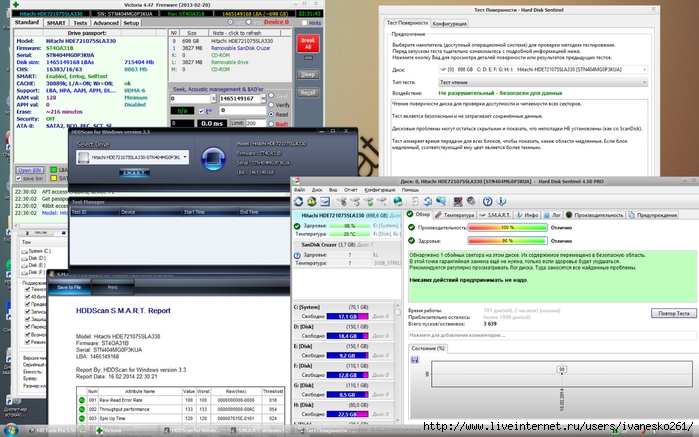Image resolution: width=699 pixels, height=437 pixels.
Task: Click the blue circular arrows update icon
Action: click(x=428, y=202)
